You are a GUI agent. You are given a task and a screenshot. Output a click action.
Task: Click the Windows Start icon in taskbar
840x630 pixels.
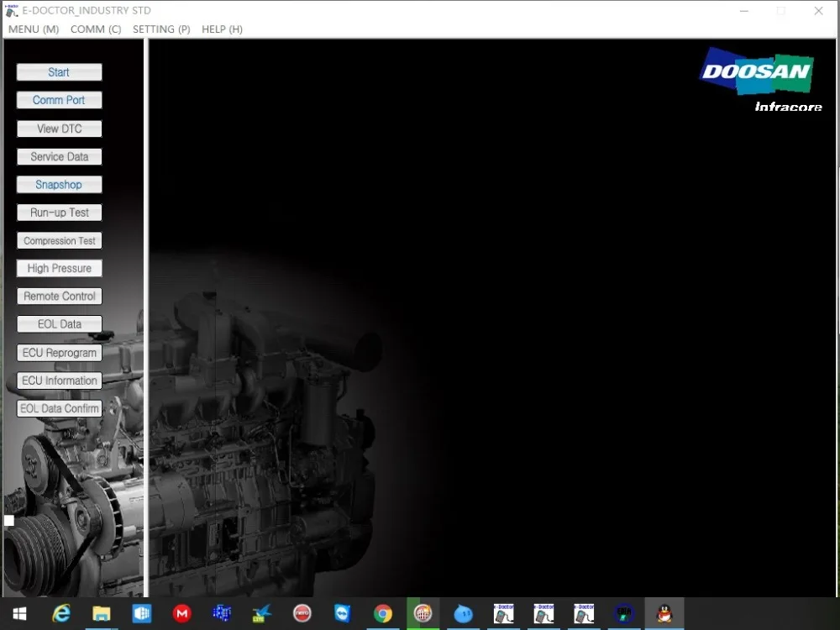click(19, 614)
